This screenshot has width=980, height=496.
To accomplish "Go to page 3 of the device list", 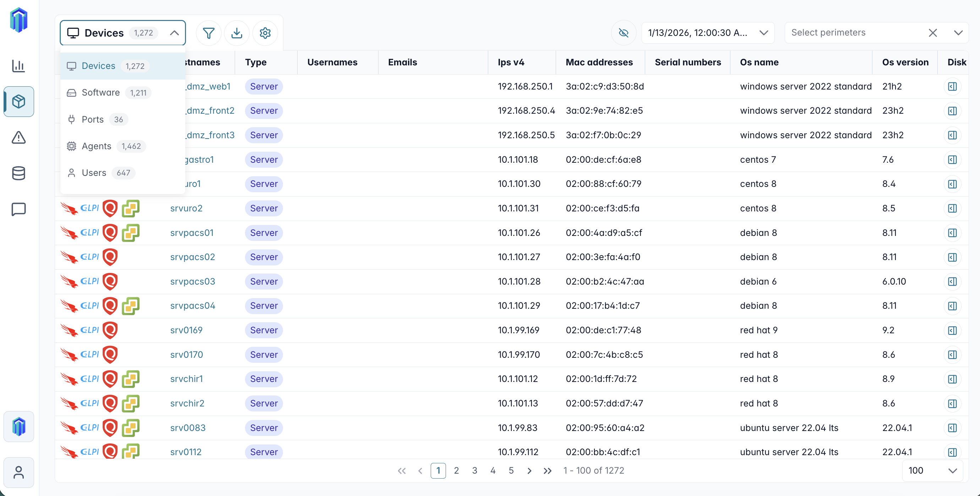I will pyautogui.click(x=474, y=470).
